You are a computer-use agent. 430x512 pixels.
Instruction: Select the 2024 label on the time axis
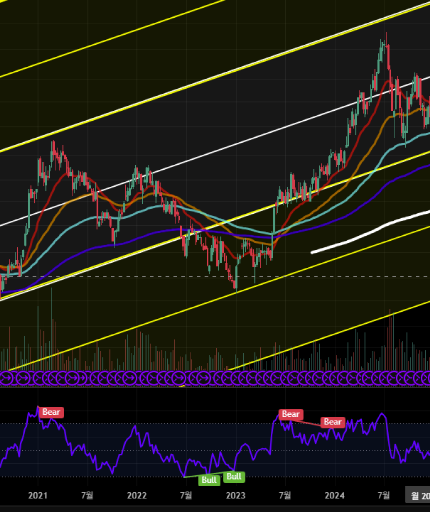pos(334,496)
